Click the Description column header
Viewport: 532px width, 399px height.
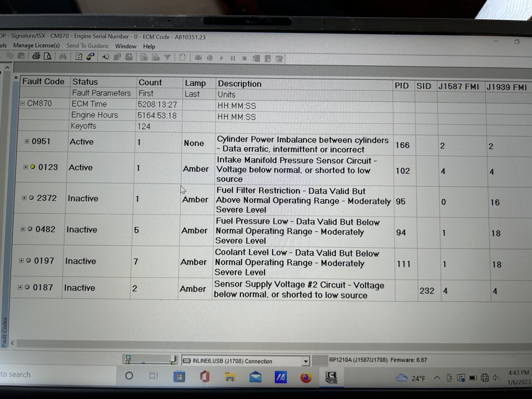[240, 84]
